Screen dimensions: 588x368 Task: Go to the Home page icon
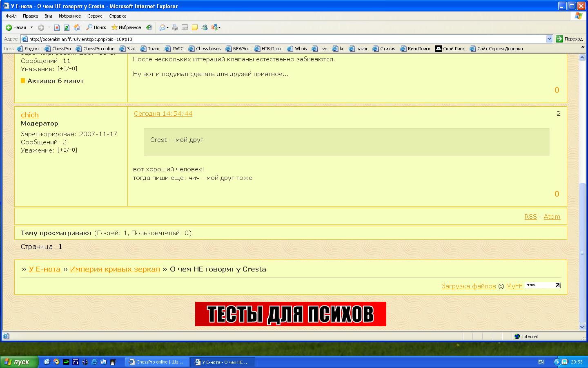77,27
